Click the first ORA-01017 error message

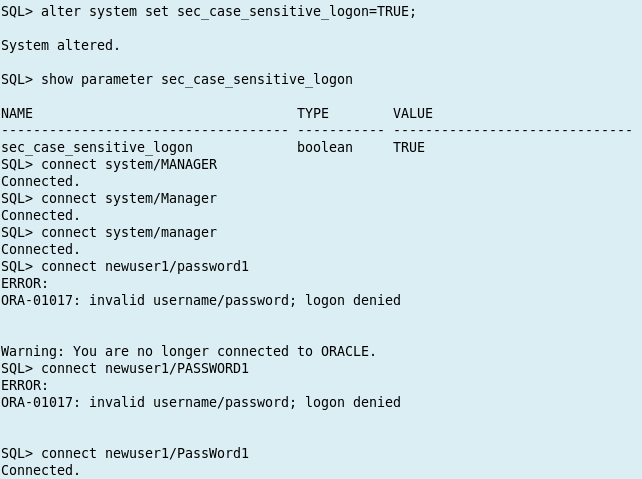tap(200, 300)
